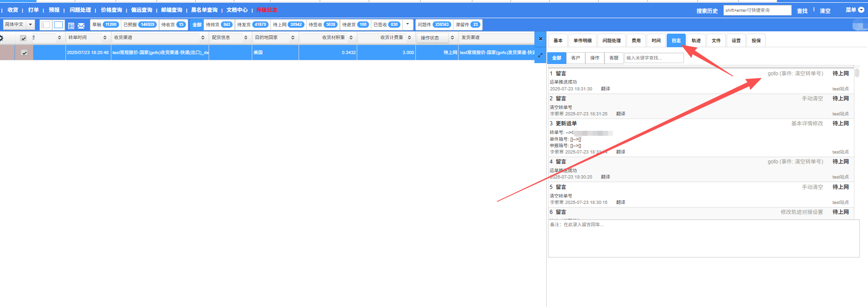Filter by 待发货 41879 status
This screenshot has width=868, height=307.
(253, 25)
